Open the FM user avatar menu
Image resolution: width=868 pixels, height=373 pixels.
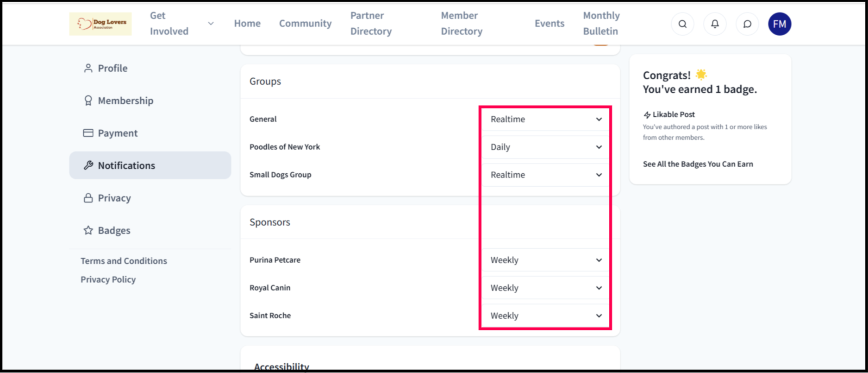tap(780, 24)
